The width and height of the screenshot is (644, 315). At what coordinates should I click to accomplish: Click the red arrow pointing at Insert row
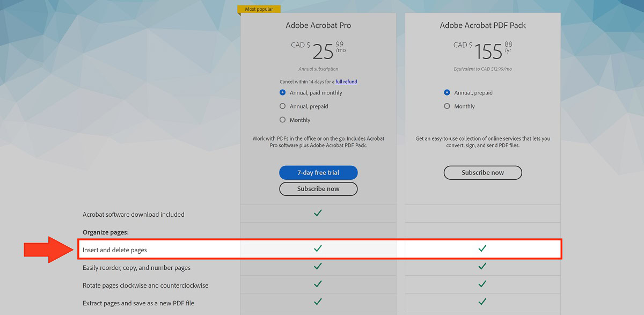[48, 250]
